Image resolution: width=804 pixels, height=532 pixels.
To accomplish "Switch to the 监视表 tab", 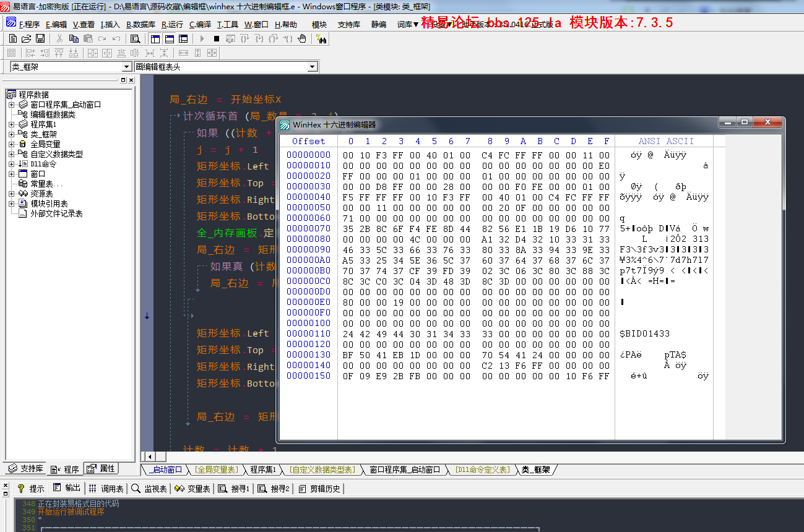I will 149,489.
